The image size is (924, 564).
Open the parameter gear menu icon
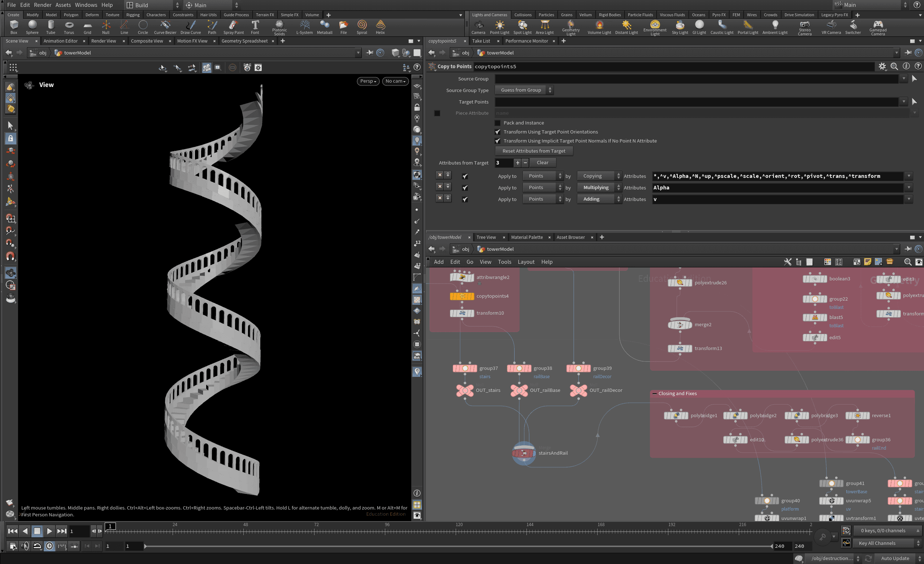[882, 66]
